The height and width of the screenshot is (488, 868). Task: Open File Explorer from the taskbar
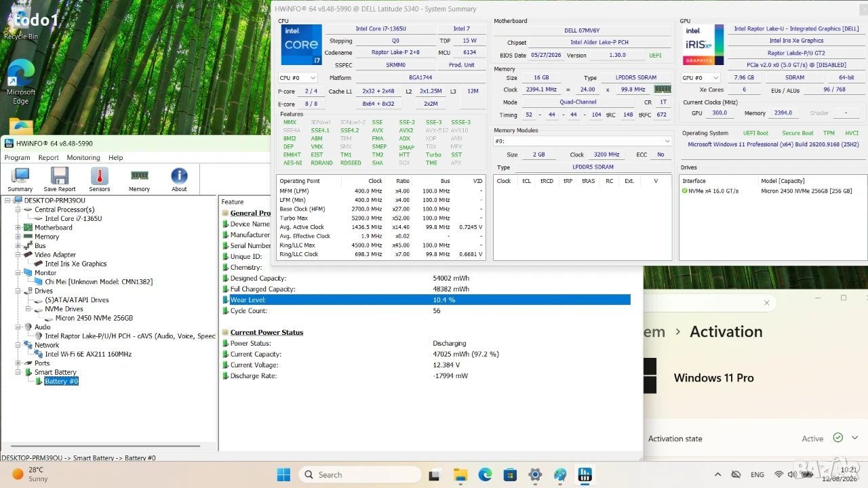point(460,474)
